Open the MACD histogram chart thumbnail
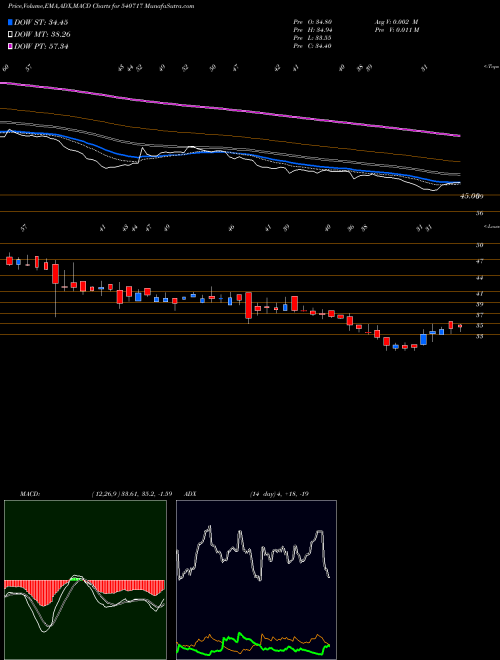500x660 pixels. [85, 580]
